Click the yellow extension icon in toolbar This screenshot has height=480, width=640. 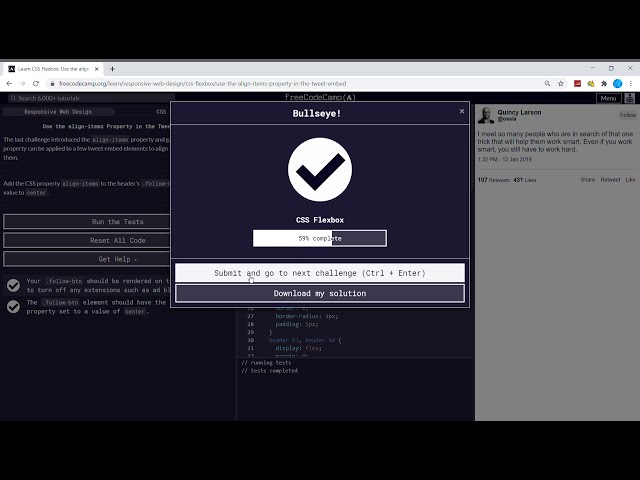tap(591, 84)
